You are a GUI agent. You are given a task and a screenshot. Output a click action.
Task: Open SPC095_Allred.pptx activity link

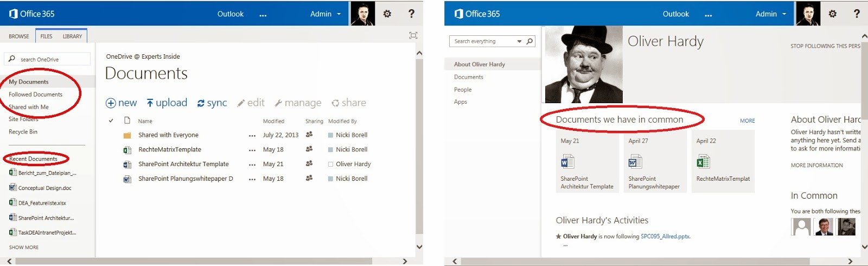665,237
